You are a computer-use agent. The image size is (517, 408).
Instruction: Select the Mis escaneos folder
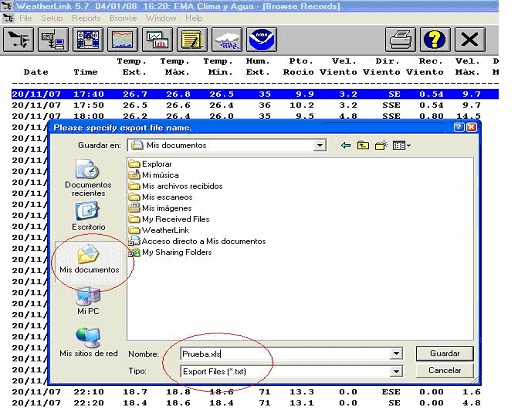pos(161,197)
